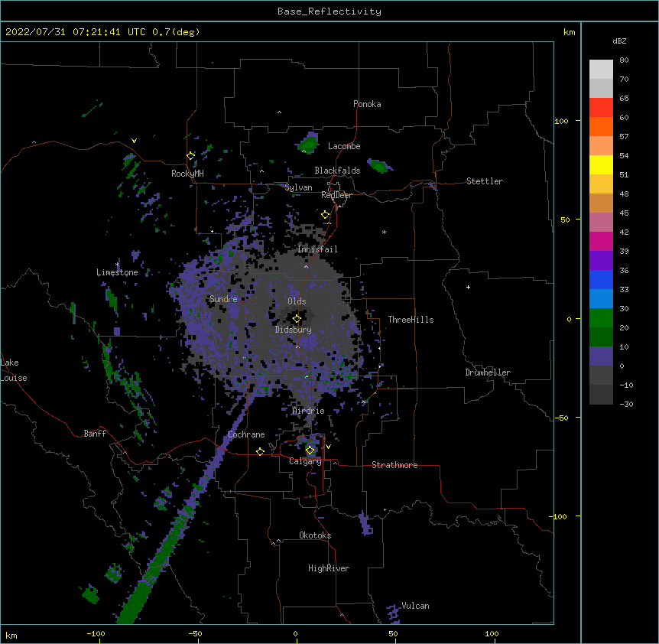659x644 pixels.
Task: Click the Innisfail label
Action: click(x=317, y=249)
